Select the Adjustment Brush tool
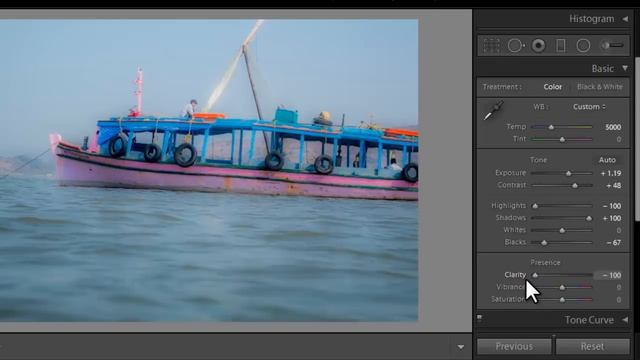Viewport: 640px width, 360px height. pyautogui.click(x=612, y=45)
